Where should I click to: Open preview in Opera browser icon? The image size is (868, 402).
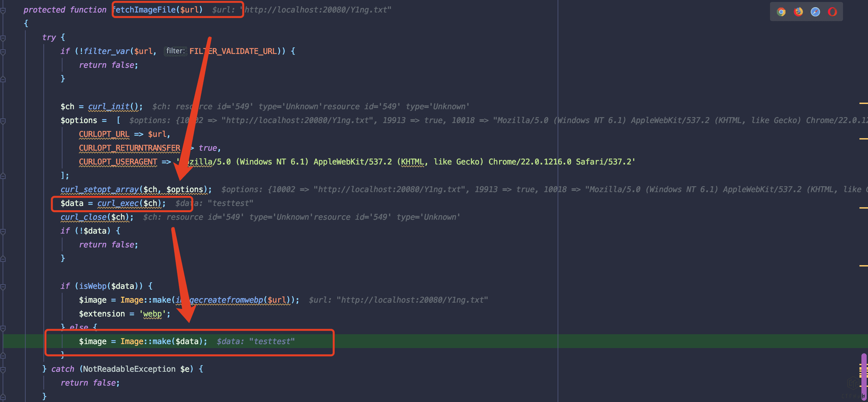pyautogui.click(x=832, y=12)
